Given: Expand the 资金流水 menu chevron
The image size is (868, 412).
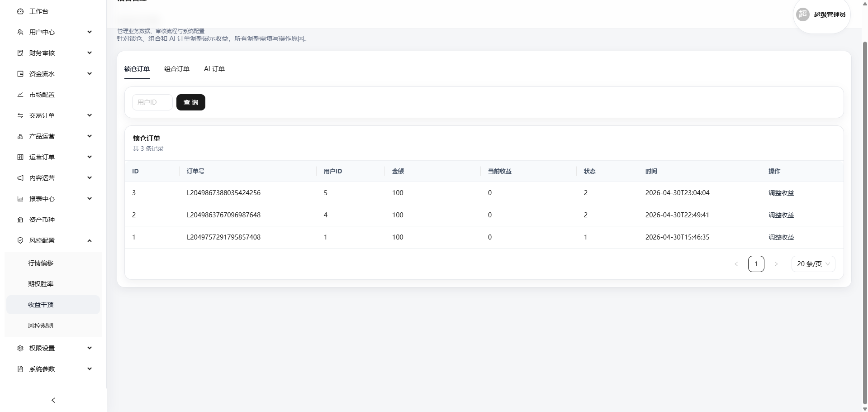Looking at the screenshot, I should 90,74.
